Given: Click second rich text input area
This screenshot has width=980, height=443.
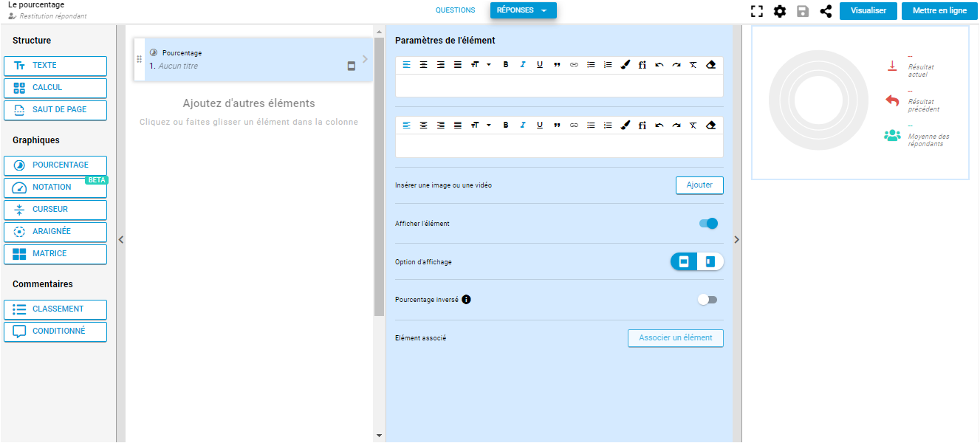Looking at the screenshot, I should (x=559, y=145).
